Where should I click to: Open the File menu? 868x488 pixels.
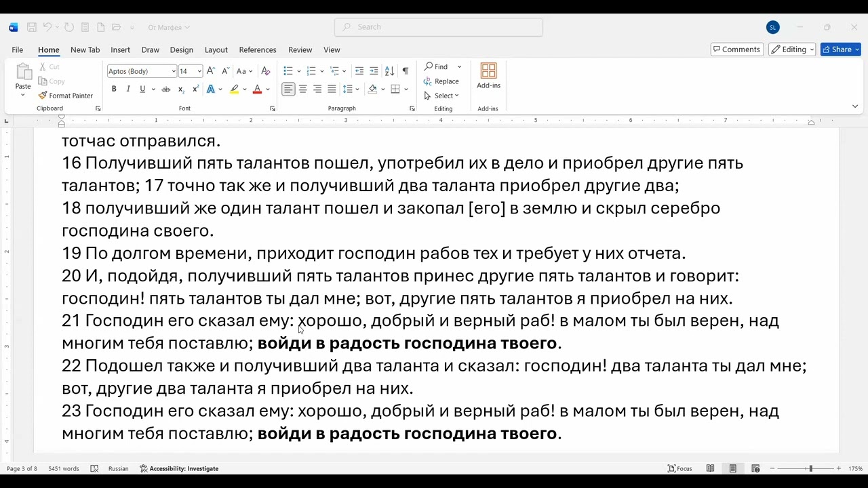click(x=18, y=49)
